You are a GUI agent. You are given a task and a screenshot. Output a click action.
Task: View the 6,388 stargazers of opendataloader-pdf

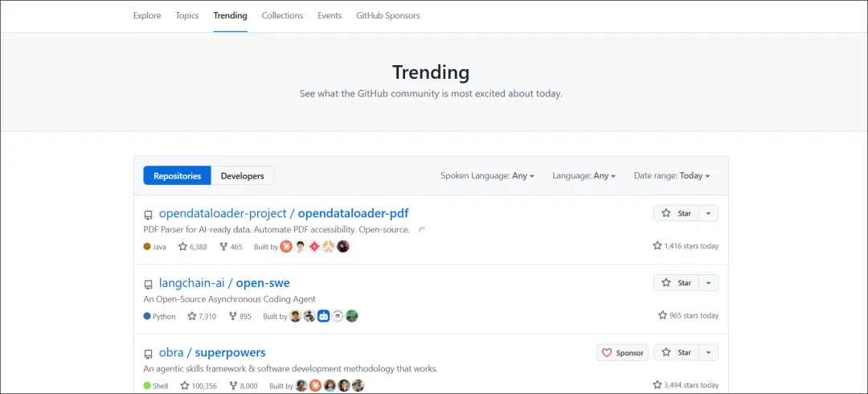click(193, 247)
